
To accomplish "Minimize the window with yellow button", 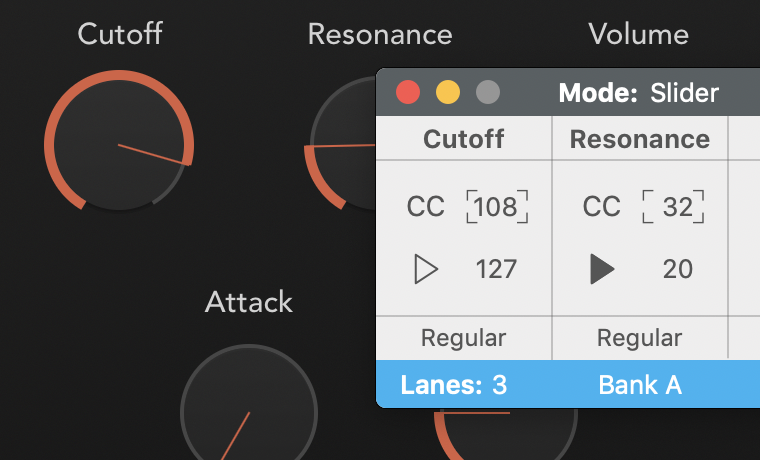I will pos(448,92).
